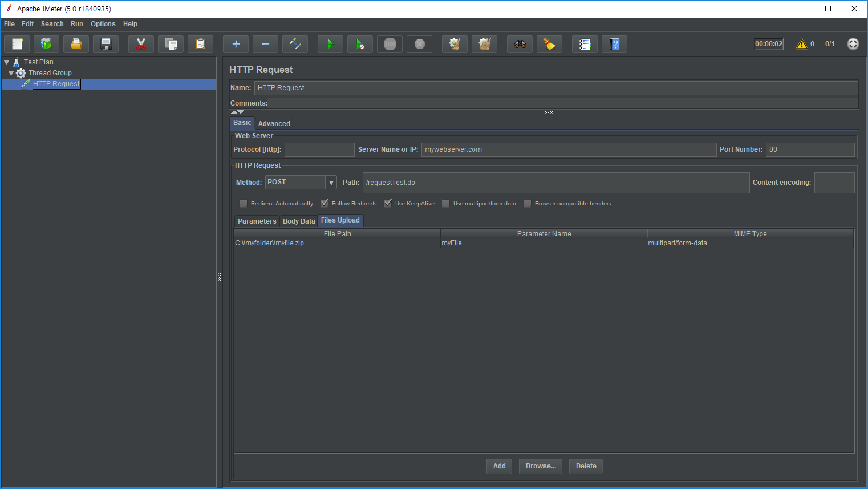Click the Port Number field
The image size is (868, 489).
click(810, 149)
